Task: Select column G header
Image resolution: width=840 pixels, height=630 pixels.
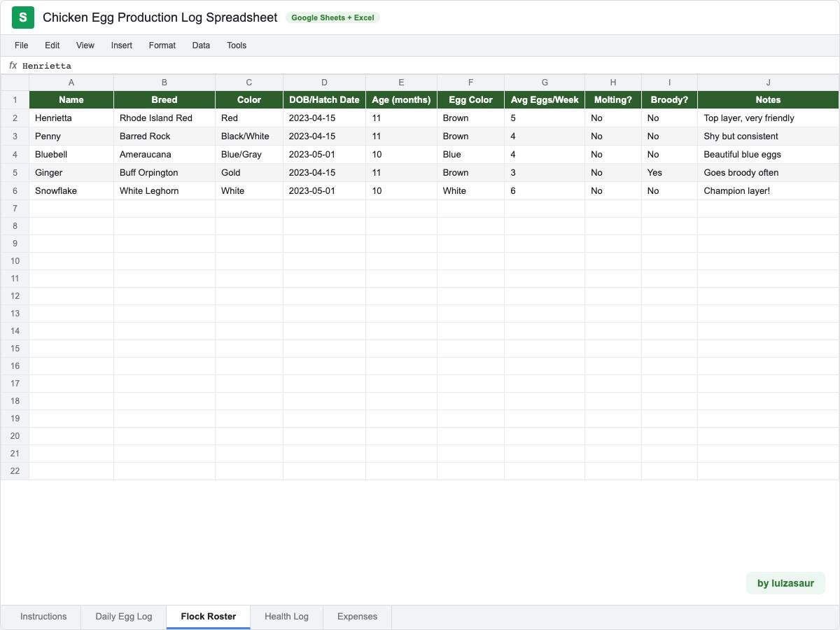Action: click(x=545, y=83)
